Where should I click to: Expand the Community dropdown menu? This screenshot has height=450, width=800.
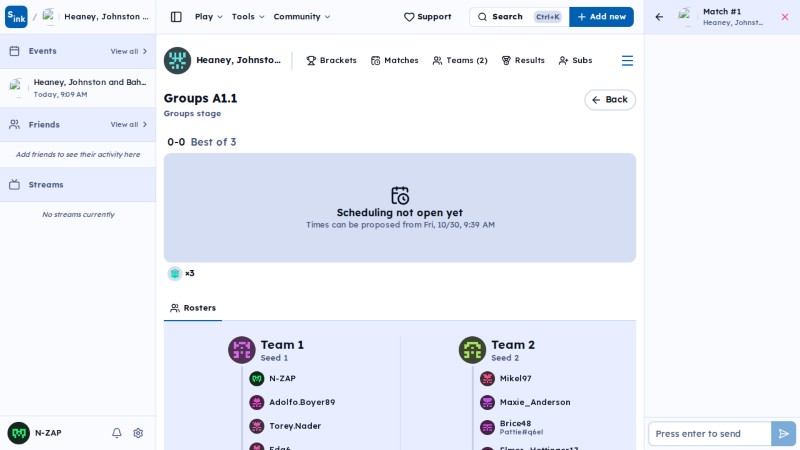tap(302, 17)
